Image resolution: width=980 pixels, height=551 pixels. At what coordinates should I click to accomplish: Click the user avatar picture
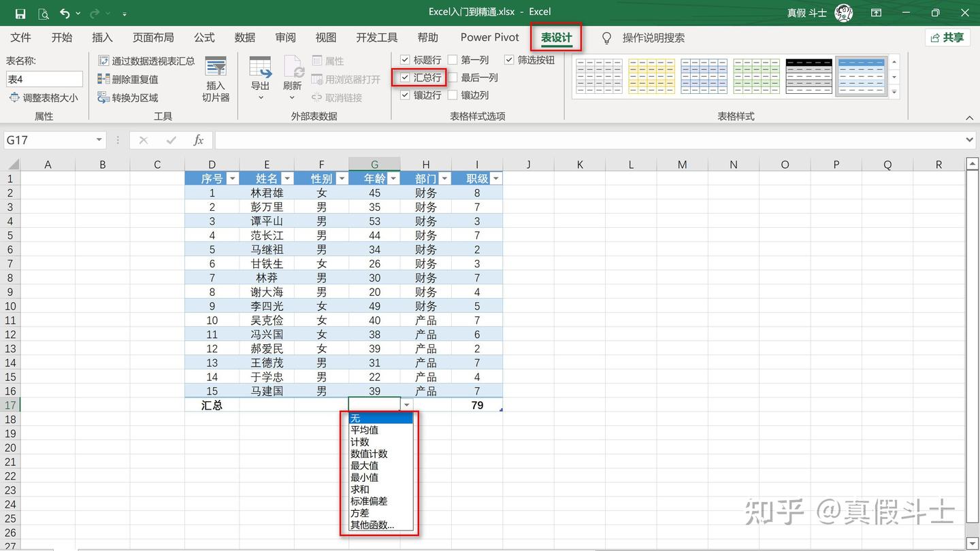click(x=844, y=13)
